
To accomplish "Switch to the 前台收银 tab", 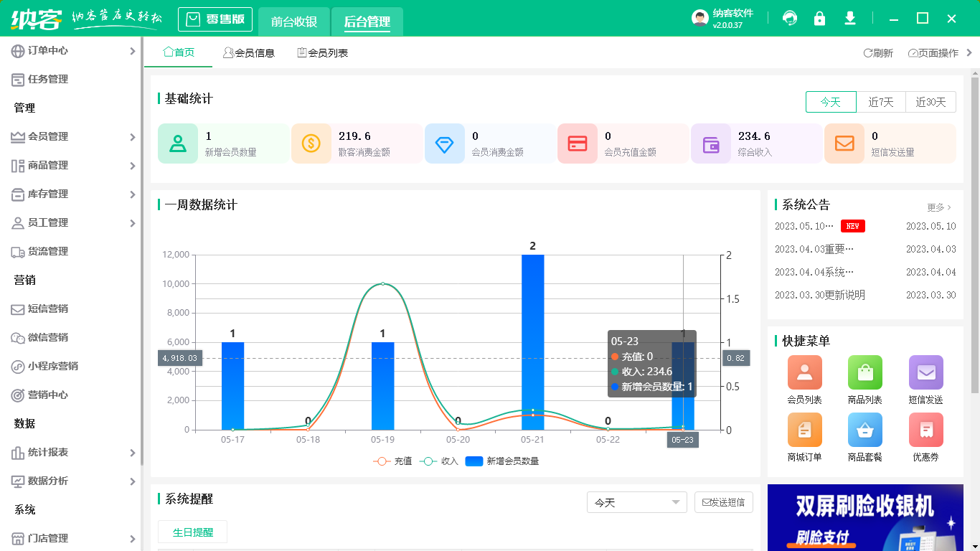I will 294,22.
